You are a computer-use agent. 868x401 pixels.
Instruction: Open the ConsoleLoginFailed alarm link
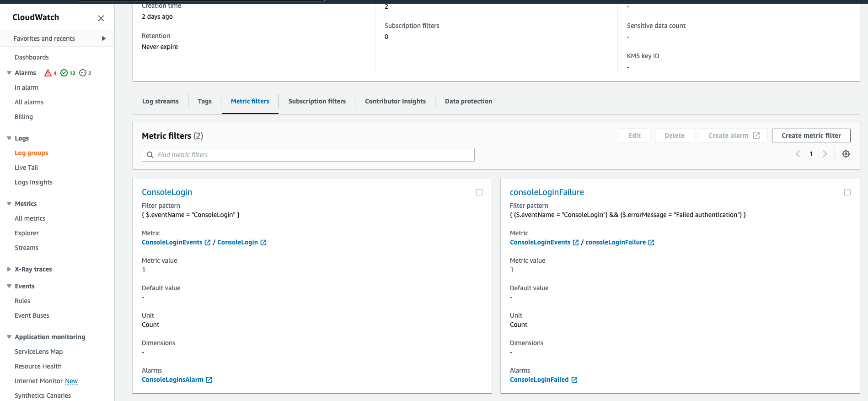539,380
